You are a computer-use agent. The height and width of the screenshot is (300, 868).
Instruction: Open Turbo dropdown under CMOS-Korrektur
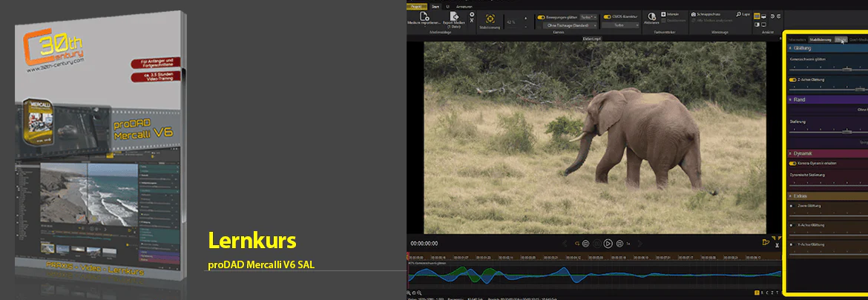(619, 25)
